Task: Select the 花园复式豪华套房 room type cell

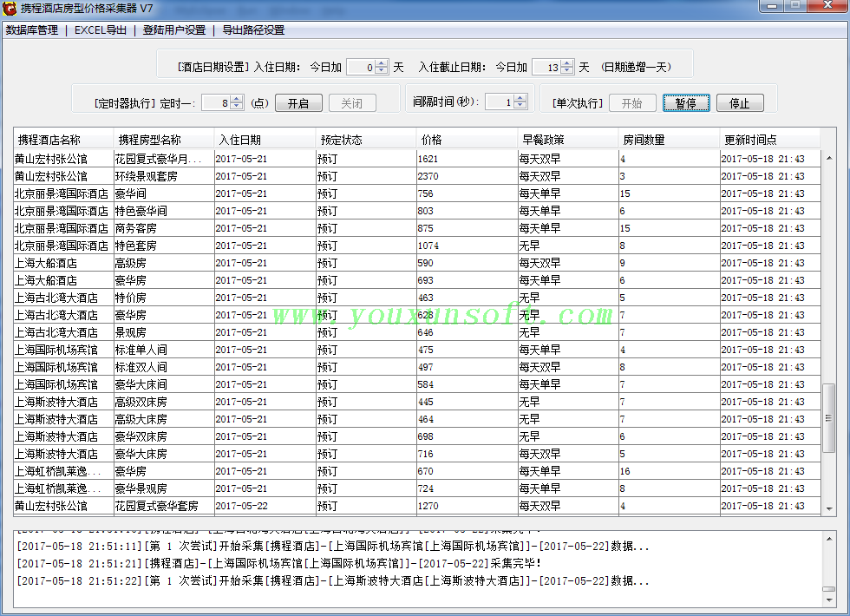Action: coord(164,506)
